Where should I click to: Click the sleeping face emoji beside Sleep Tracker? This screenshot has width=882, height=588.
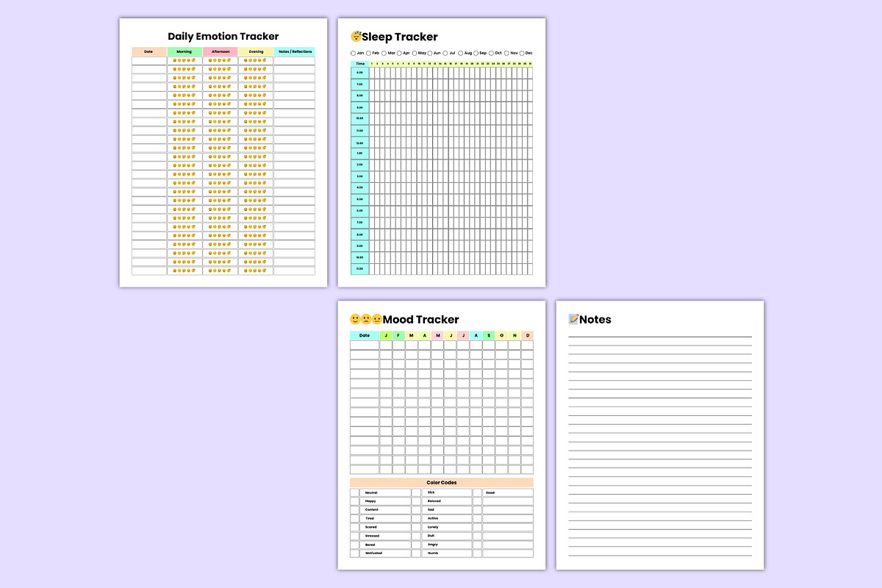(x=356, y=37)
